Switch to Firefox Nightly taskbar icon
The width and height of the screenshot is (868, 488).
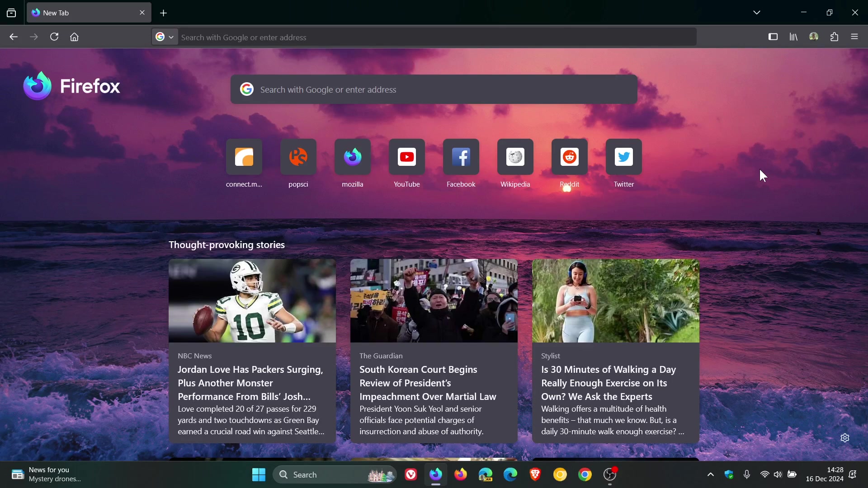(436, 474)
